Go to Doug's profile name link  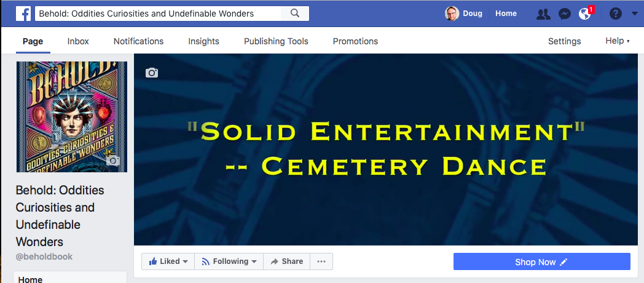[473, 14]
